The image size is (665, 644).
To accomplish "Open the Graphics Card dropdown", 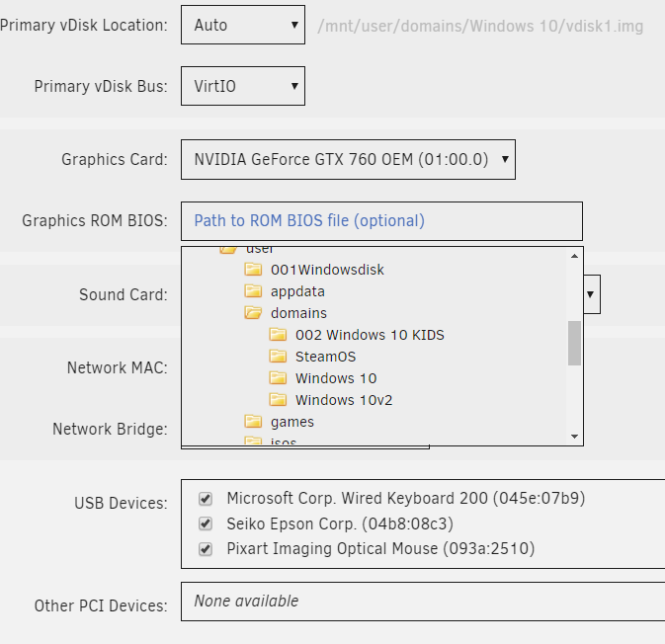I will [348, 159].
